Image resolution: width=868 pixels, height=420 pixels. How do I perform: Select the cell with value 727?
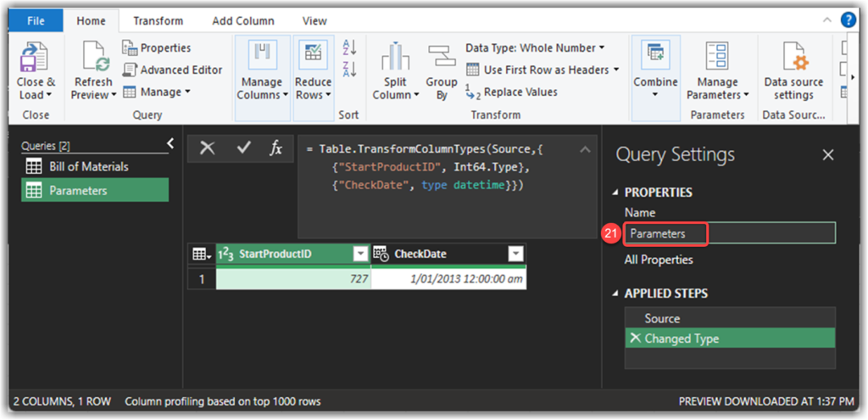coord(293,279)
